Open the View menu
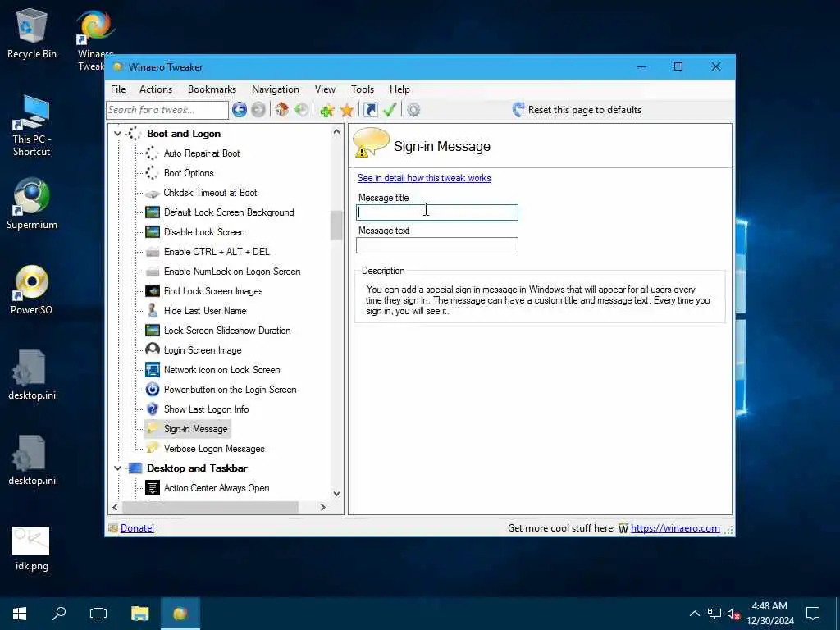840x630 pixels. tap(325, 89)
